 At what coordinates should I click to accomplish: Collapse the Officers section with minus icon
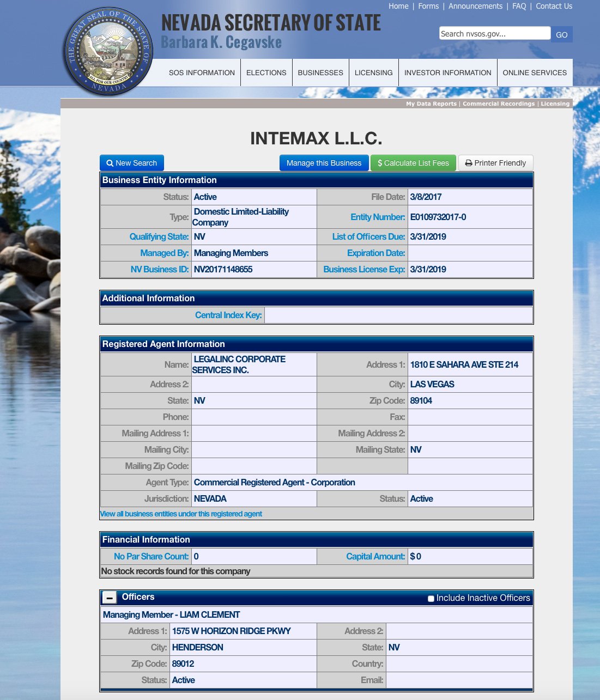point(110,598)
